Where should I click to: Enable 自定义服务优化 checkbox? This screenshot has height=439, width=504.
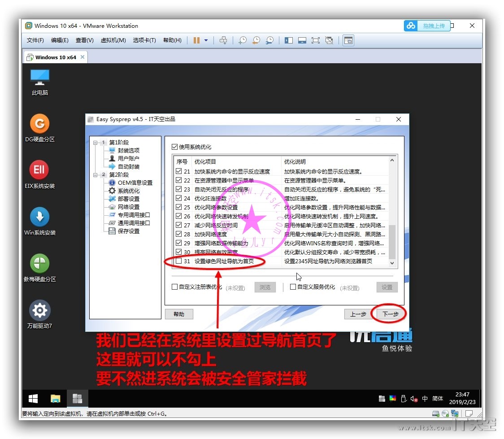293,287
